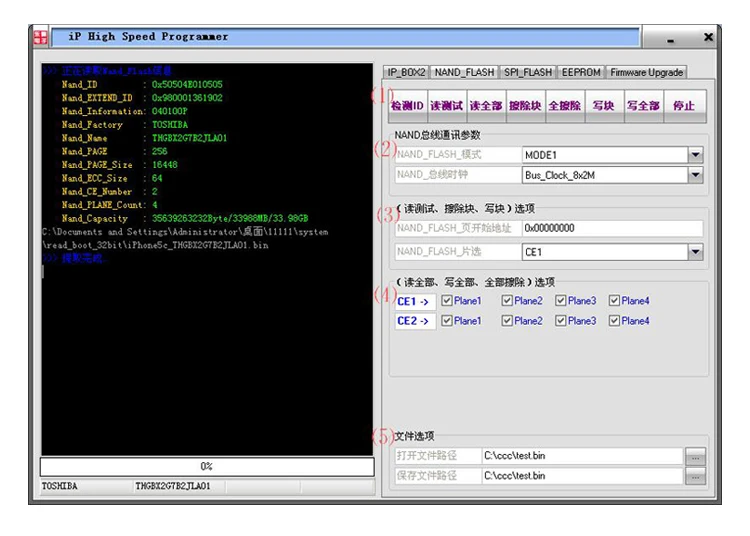The width and height of the screenshot is (750, 536).
Task: Click the red application icon in title bar
Action: coord(40,37)
